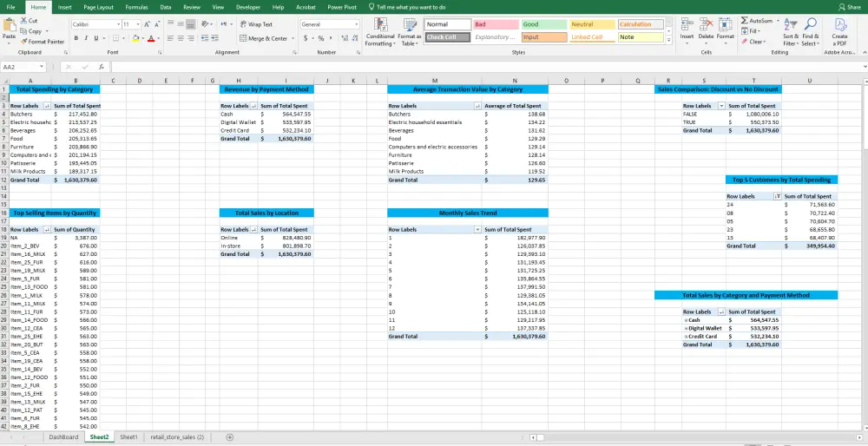Viewport: 868px width, 446px height.
Task: Open the font name dropdown
Action: pos(118,24)
